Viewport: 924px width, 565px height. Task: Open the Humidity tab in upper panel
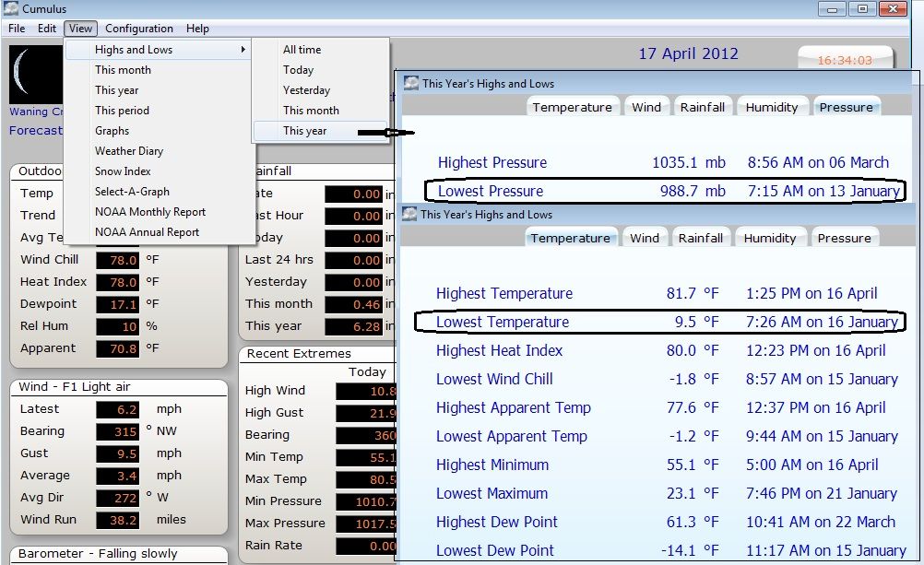tap(771, 107)
